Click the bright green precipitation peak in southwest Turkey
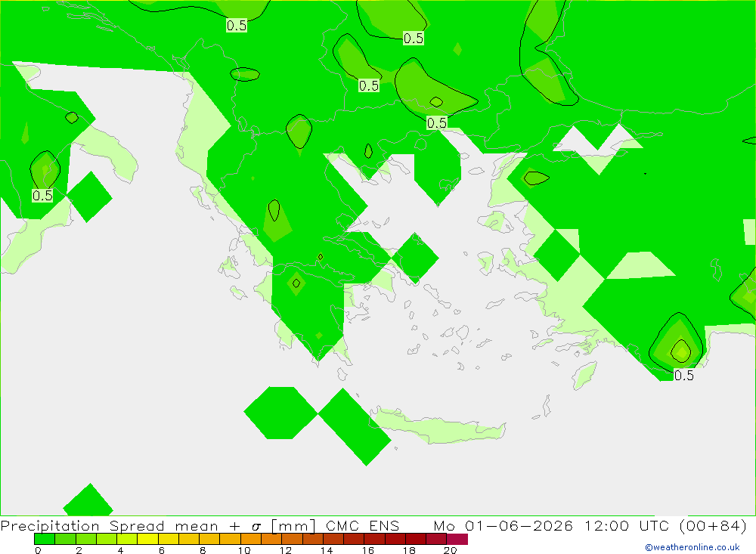Viewport: 756px width, 554px height. [x=681, y=351]
